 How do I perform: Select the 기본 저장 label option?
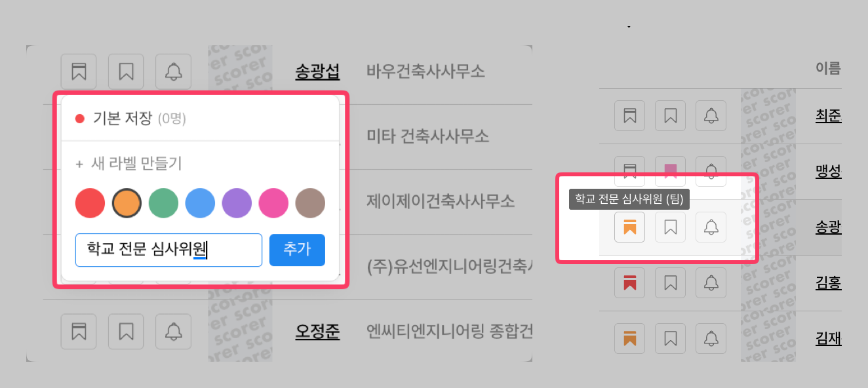coord(200,119)
